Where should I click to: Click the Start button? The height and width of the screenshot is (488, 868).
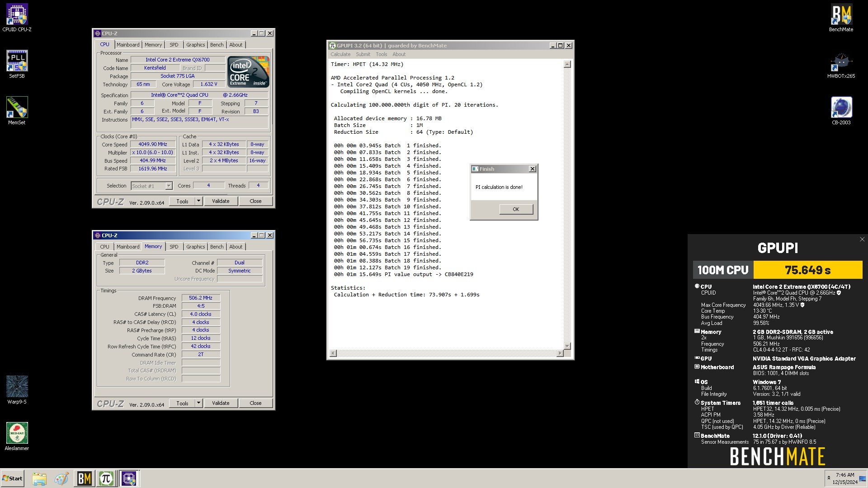click(12, 479)
